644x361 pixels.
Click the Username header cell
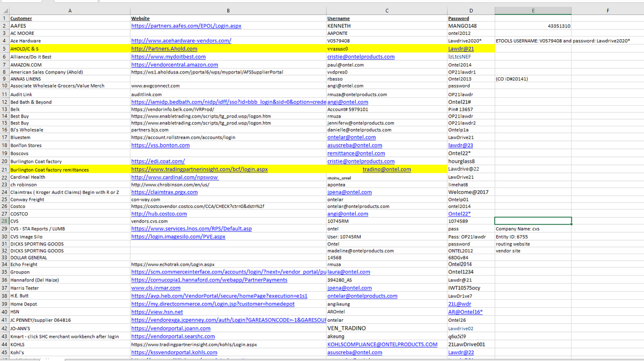[386, 18]
